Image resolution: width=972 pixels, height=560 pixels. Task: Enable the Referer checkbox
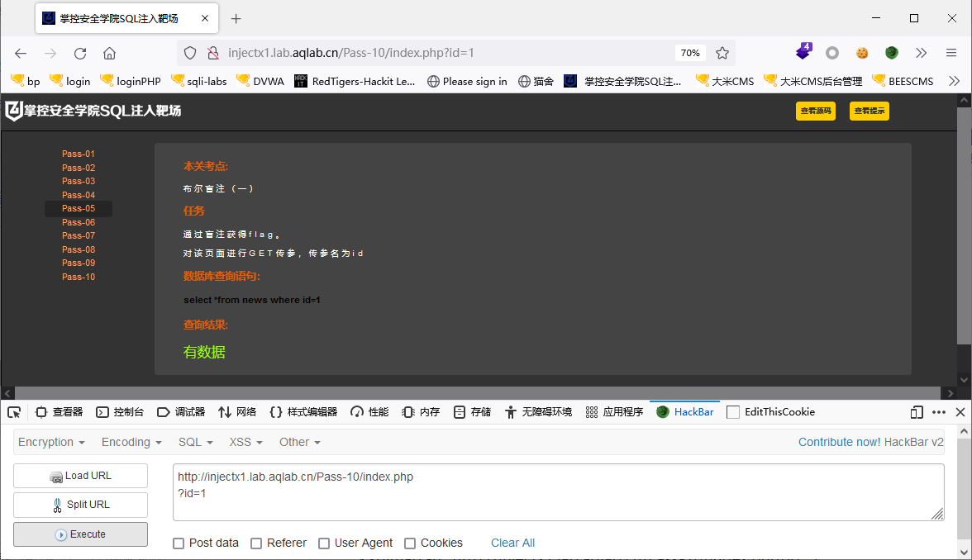[256, 543]
